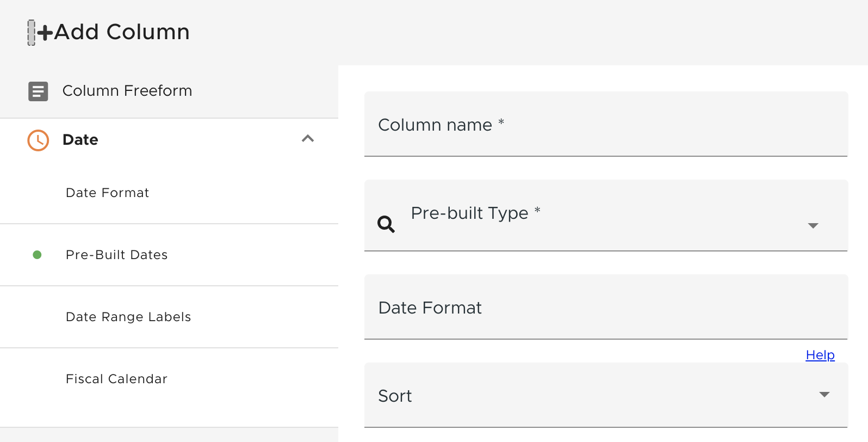Click the Date Format text field
Screen dimensions: 868x442
tap(606, 308)
